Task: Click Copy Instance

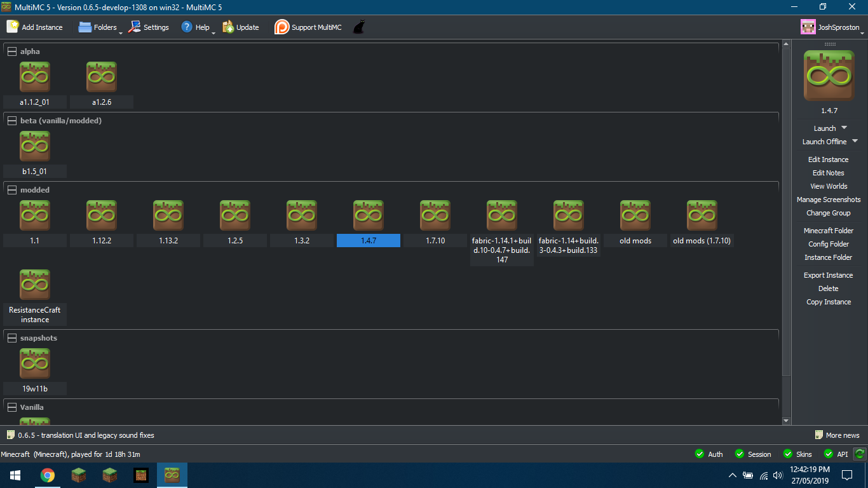Action: pyautogui.click(x=829, y=302)
